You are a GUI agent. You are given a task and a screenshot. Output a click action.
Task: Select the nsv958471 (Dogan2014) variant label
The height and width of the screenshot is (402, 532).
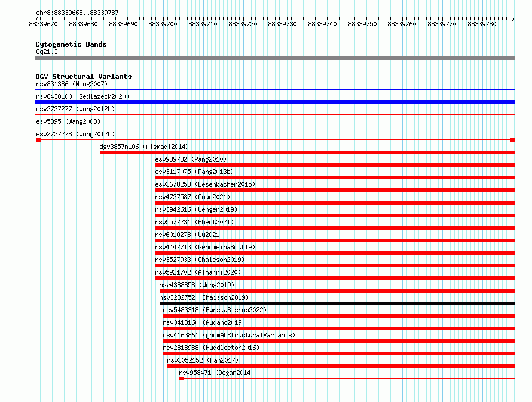pos(216,373)
